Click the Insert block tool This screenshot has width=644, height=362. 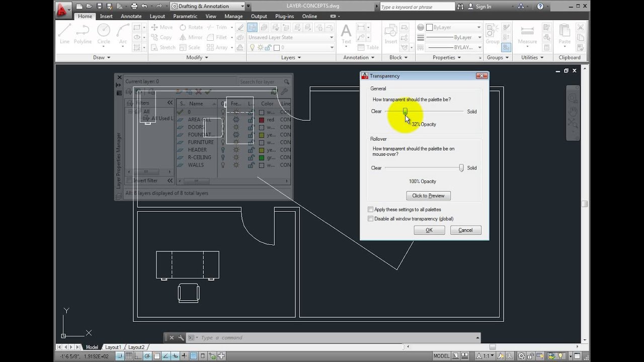click(x=391, y=34)
